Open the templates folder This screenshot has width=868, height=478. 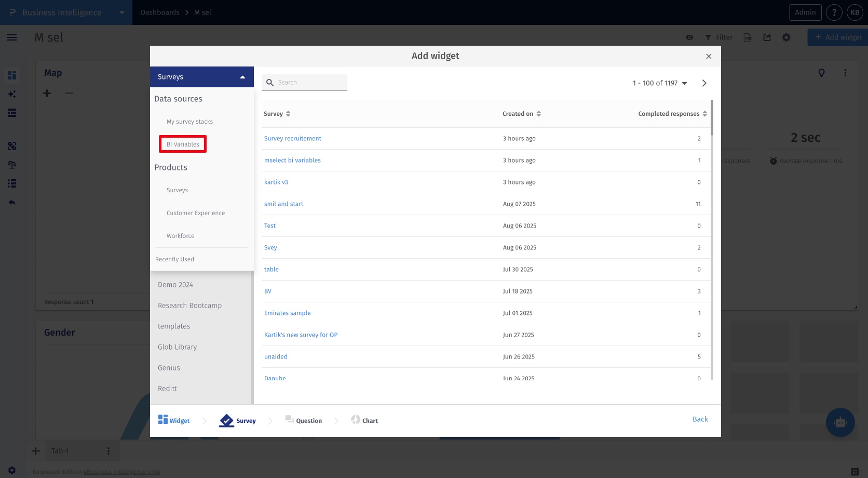pos(174,326)
